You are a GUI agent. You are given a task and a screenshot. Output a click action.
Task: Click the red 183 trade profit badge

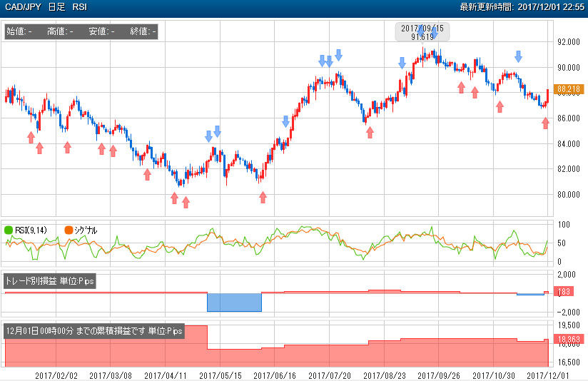(x=564, y=291)
